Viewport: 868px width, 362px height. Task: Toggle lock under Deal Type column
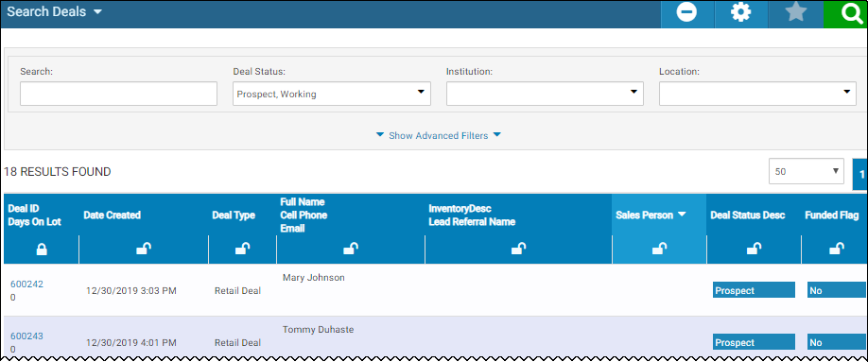242,250
